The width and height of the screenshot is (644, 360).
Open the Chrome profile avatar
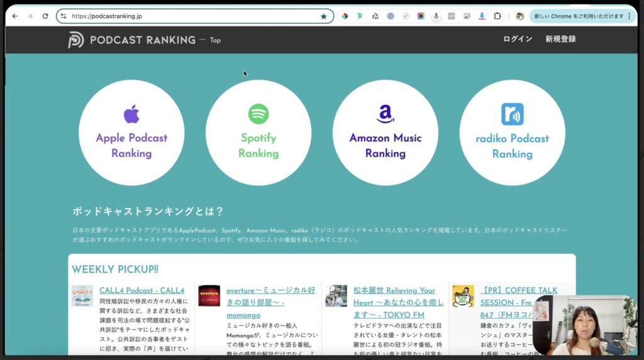pyautogui.click(x=520, y=16)
